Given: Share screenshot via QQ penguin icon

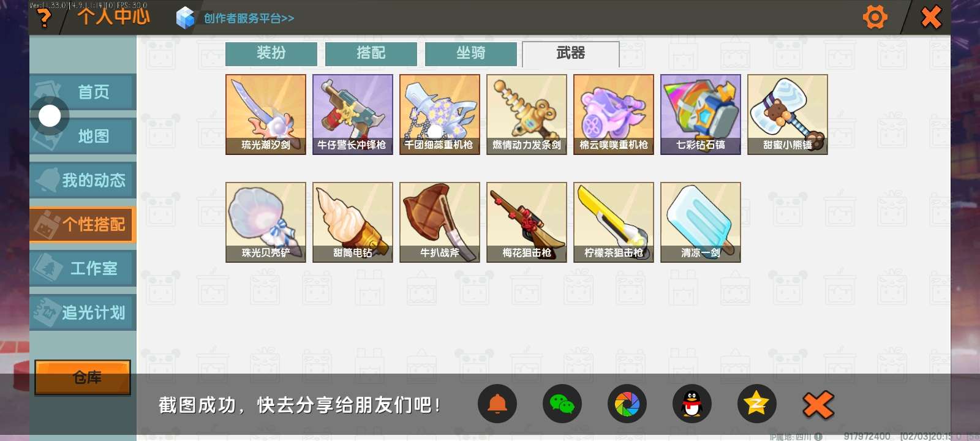Looking at the screenshot, I should point(692,404).
